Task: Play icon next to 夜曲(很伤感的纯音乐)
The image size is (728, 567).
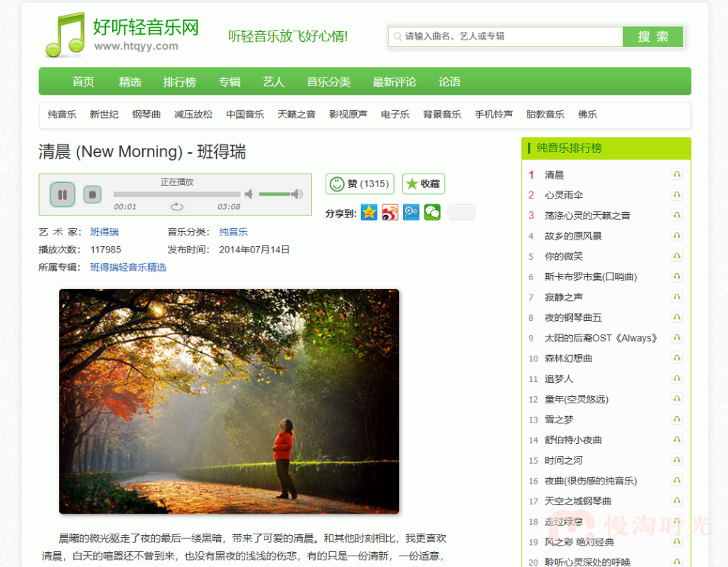Action: coord(677,480)
